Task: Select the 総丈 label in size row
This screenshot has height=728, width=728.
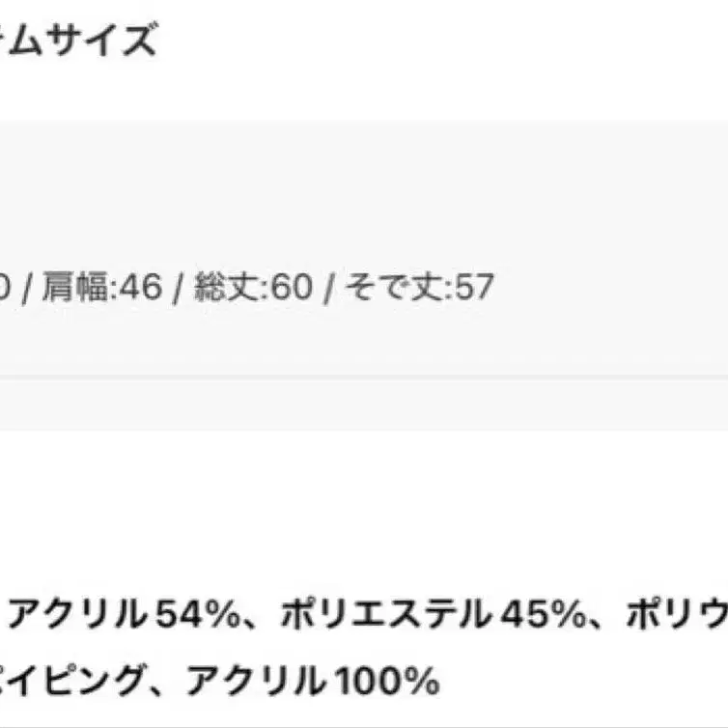Action: pyautogui.click(x=224, y=288)
